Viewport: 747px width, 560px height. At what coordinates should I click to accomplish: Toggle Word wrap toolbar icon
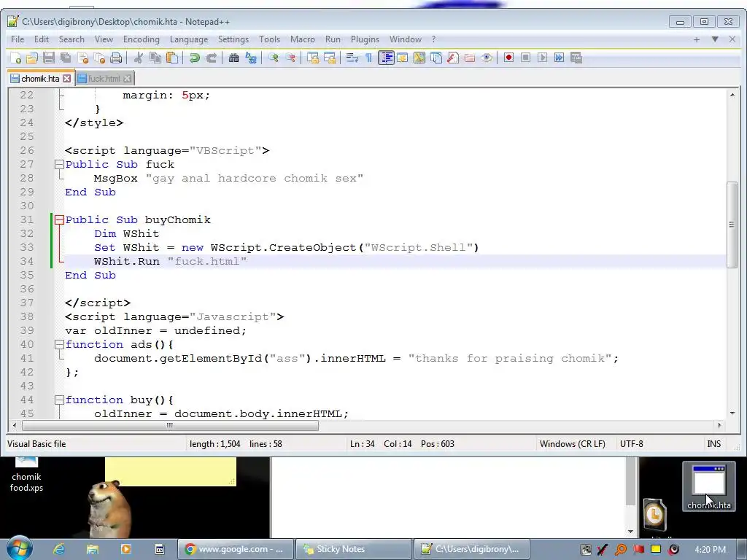coord(352,58)
